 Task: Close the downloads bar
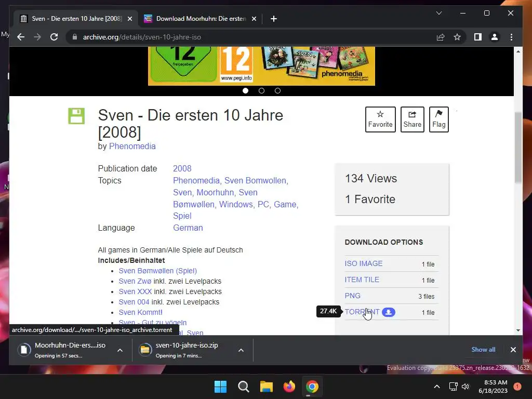click(x=513, y=350)
